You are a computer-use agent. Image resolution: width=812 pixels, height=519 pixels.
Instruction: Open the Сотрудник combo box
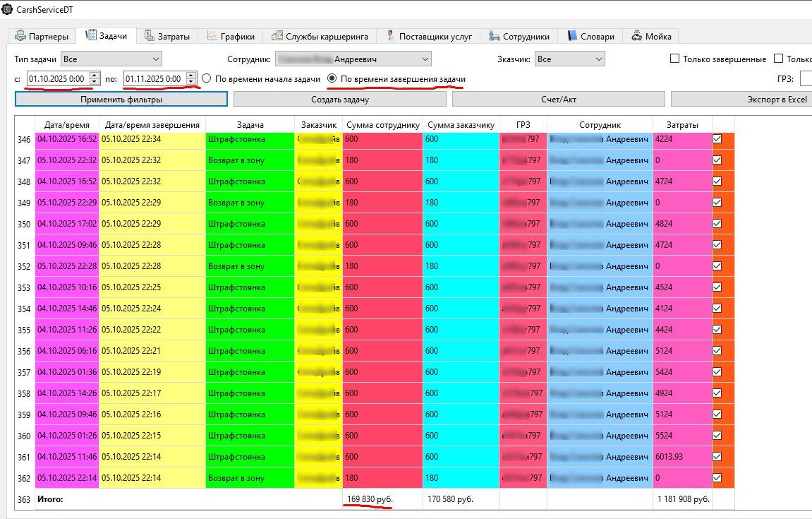click(353, 59)
